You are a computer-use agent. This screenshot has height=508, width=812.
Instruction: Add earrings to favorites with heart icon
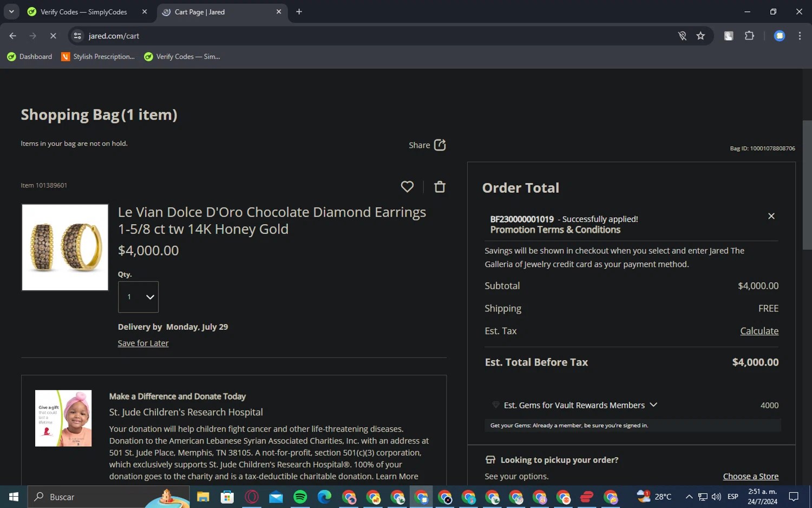pos(407,187)
